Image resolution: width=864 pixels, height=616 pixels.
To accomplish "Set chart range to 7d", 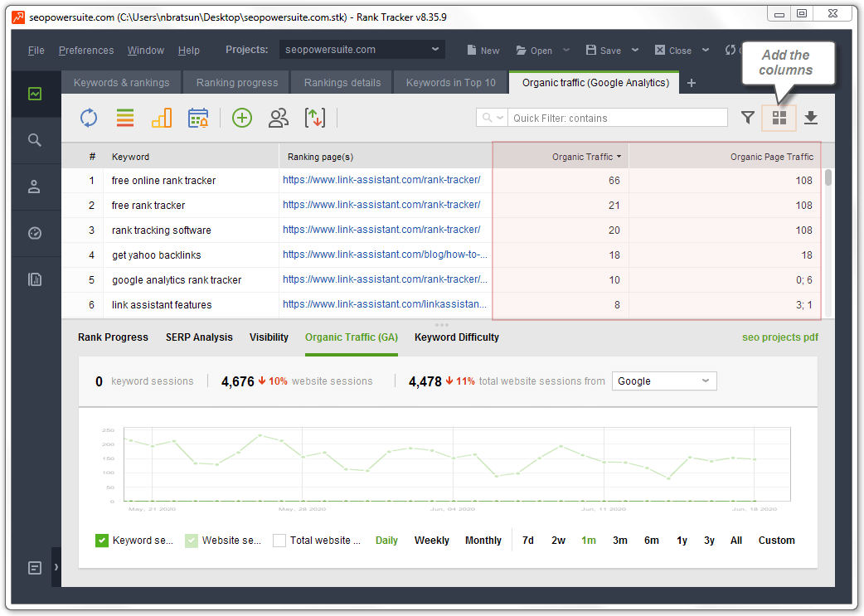I will pyautogui.click(x=528, y=541).
